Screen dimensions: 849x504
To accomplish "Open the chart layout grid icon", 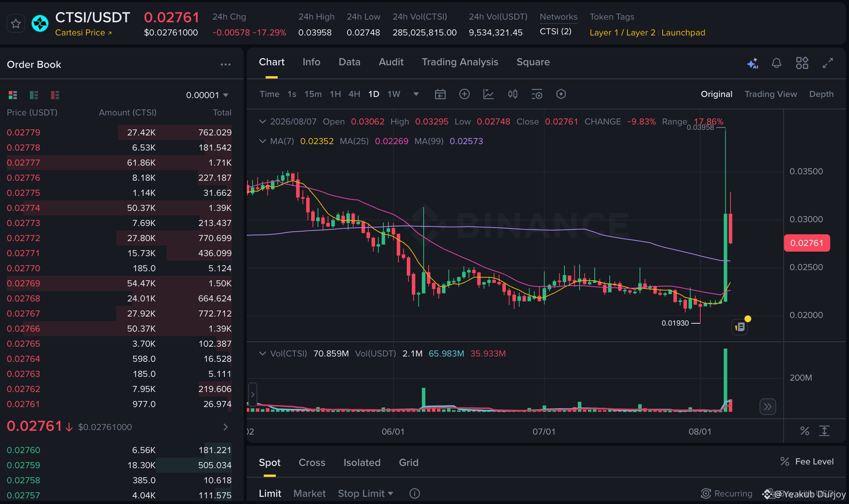I will point(802,63).
